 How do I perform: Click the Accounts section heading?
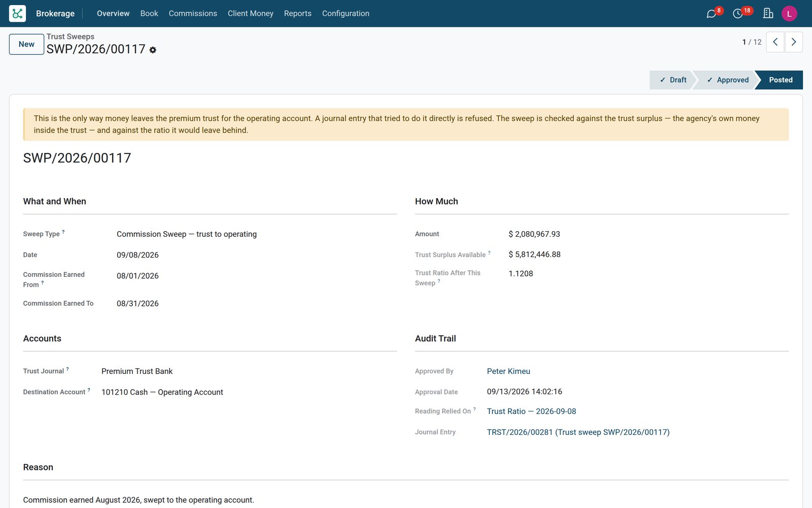(x=42, y=338)
